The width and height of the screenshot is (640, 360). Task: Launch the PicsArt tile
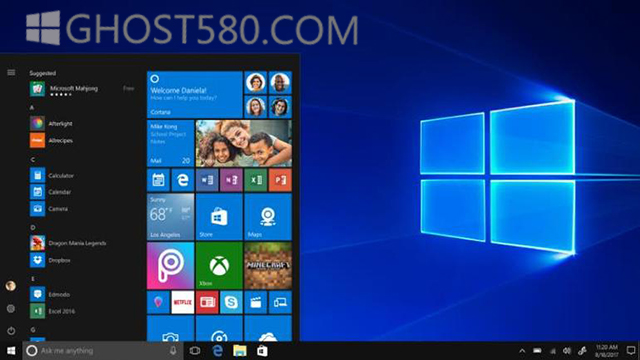(x=170, y=266)
